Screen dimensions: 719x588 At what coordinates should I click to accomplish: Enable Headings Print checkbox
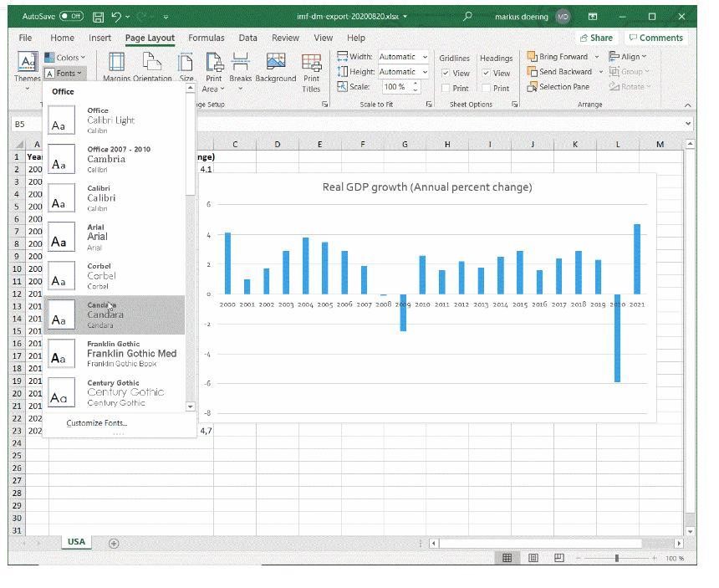[x=487, y=89]
